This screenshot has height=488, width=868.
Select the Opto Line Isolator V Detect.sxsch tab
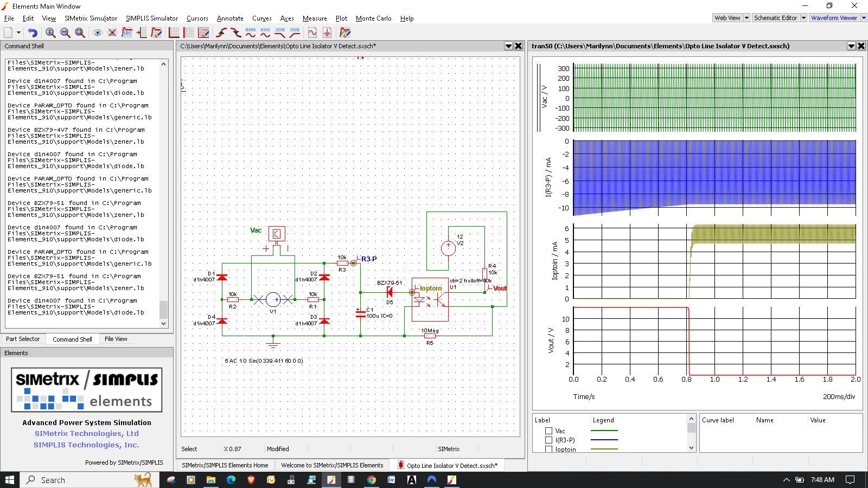tap(448, 465)
